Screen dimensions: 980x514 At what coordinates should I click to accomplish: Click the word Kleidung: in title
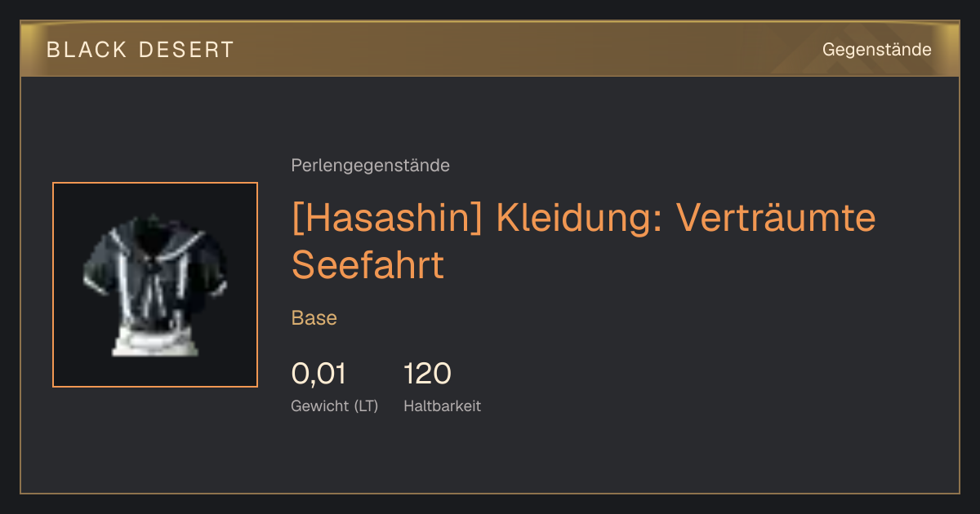pos(580,218)
